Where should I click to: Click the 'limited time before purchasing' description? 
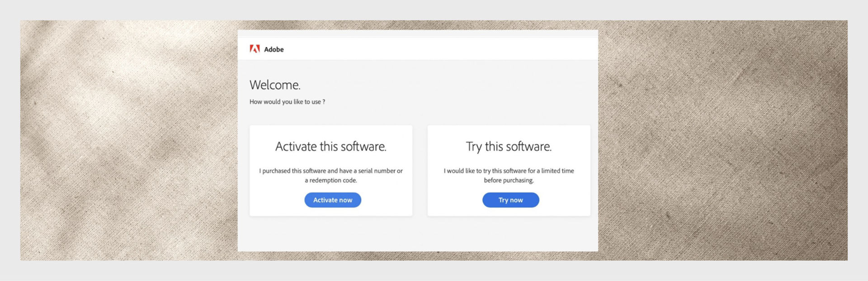tap(509, 175)
